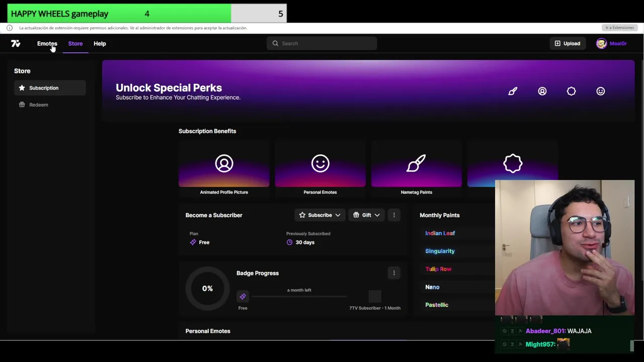Click the Badge Progress bar

pyautogui.click(x=299, y=297)
